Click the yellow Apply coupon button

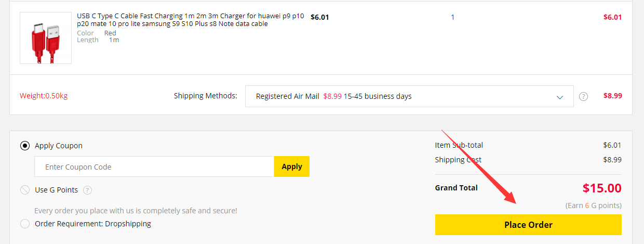pyautogui.click(x=291, y=166)
